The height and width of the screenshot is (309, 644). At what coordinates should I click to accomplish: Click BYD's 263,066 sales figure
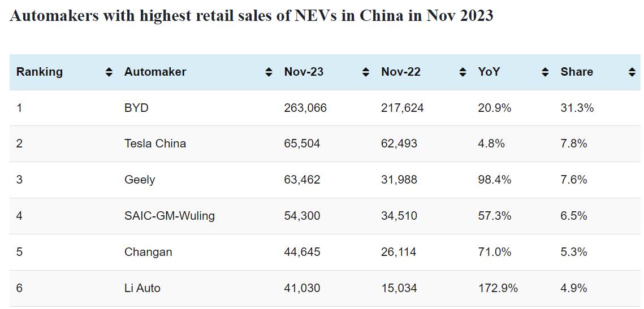pos(305,107)
